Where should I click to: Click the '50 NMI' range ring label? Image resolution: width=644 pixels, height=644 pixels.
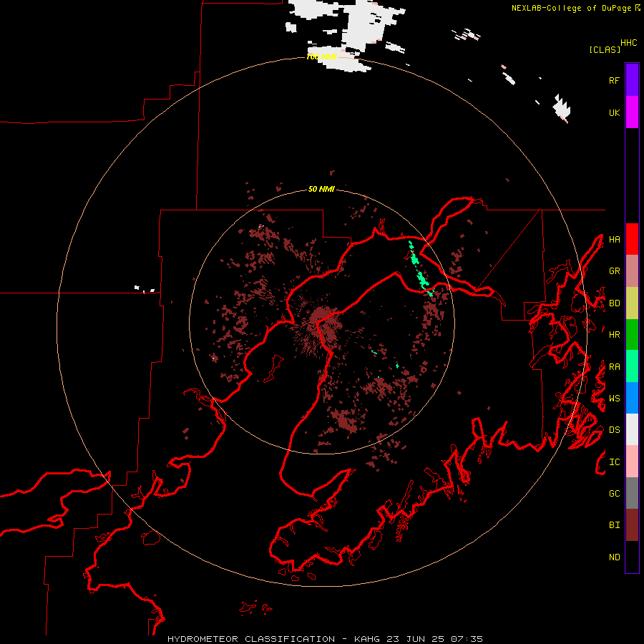[321, 189]
